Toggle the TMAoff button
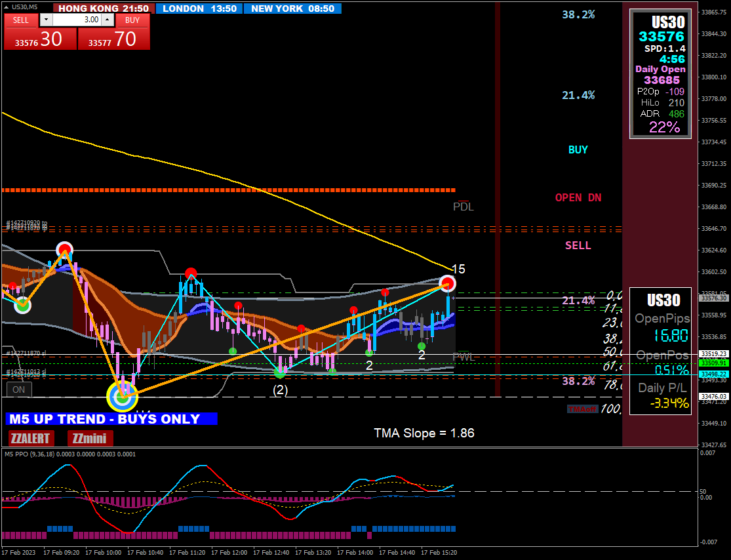Screen dimensions: 731x560 pos(582,409)
